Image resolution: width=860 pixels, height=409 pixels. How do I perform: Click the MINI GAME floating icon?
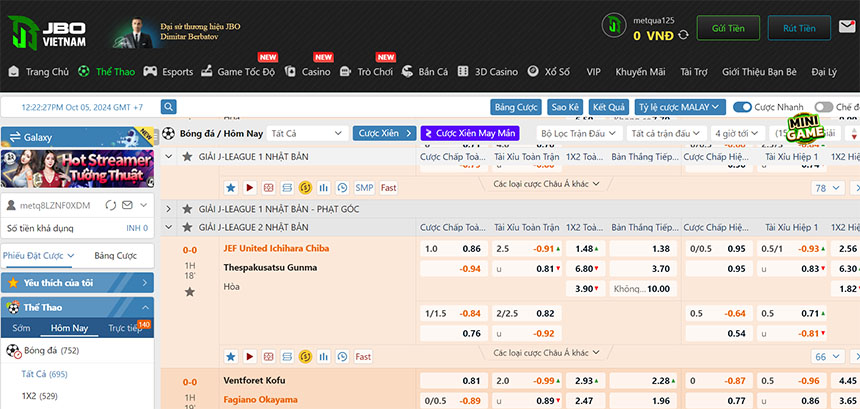[x=806, y=129]
